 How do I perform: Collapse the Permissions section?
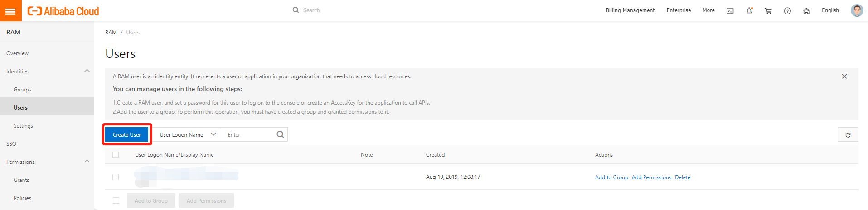[x=87, y=162]
